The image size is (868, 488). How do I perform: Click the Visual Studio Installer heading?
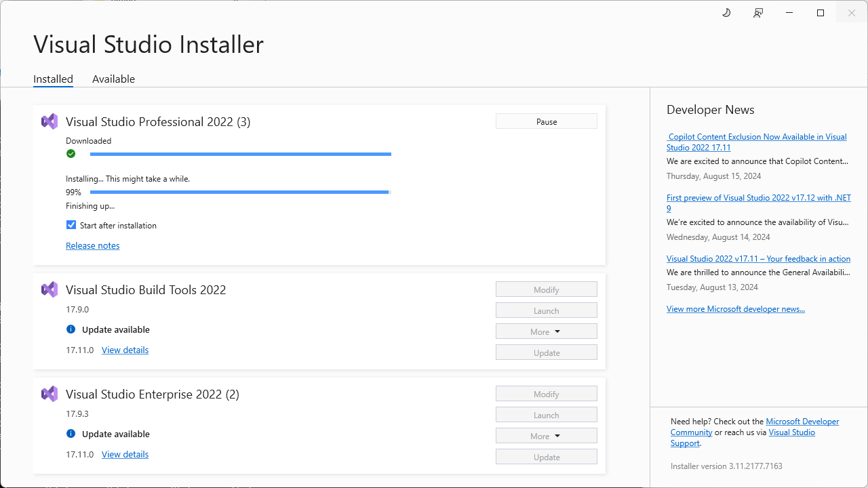(x=149, y=44)
